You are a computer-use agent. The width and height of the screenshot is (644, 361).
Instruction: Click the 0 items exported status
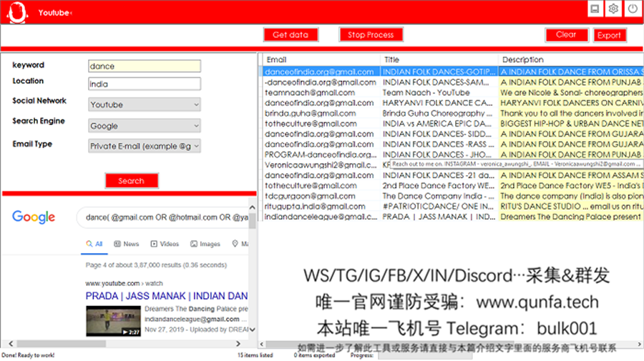[x=314, y=355]
